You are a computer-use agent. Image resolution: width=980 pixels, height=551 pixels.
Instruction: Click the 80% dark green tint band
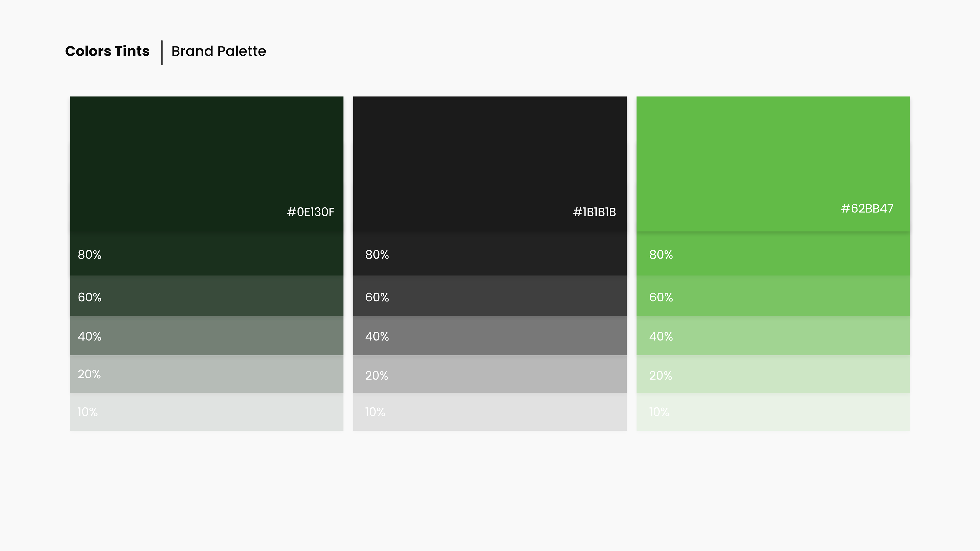206,254
